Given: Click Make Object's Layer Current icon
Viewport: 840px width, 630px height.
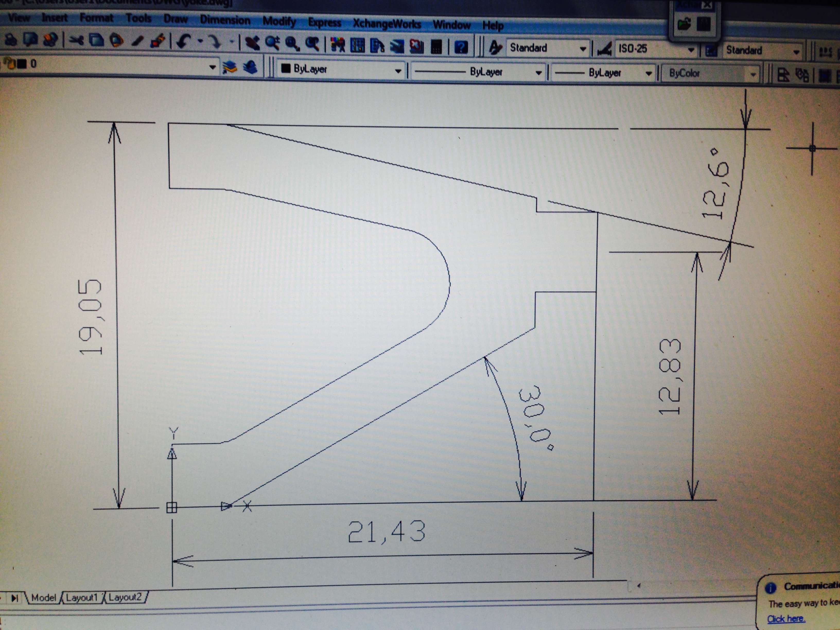Looking at the screenshot, I should 229,67.
